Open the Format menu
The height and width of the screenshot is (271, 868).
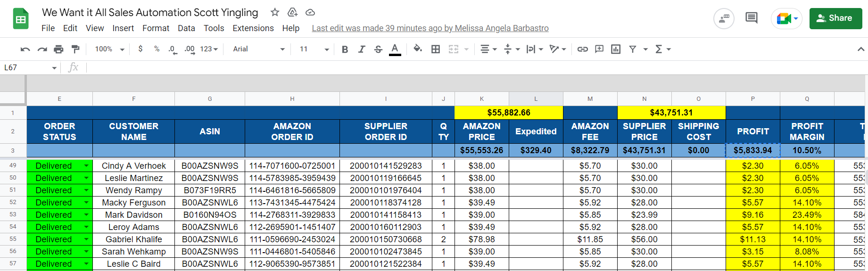pos(156,28)
